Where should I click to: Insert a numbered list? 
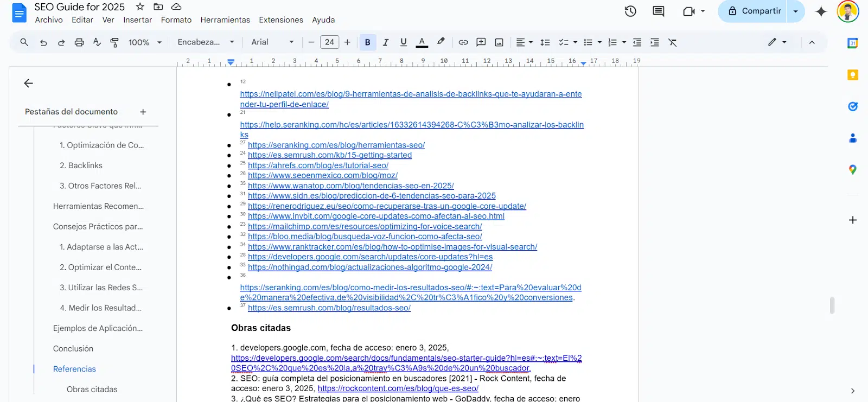(x=612, y=42)
